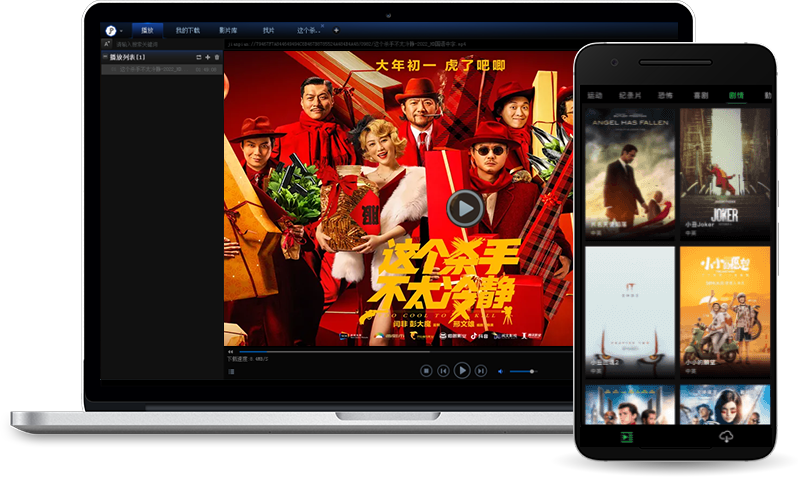
Task: Click the font size A icon
Action: coord(107,44)
